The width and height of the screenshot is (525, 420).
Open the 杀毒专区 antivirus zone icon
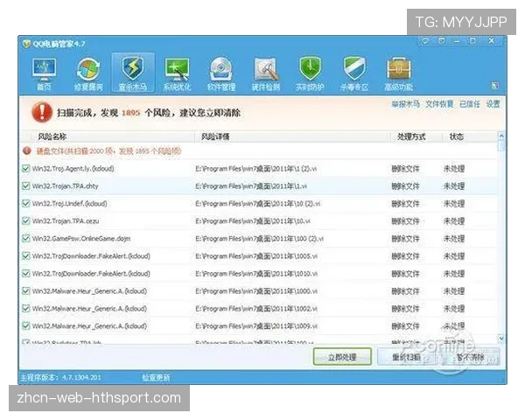pyautogui.click(x=354, y=74)
